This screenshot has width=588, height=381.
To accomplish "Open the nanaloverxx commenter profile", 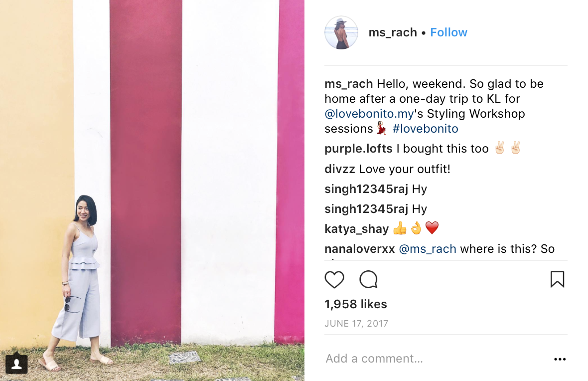I will [x=360, y=249].
